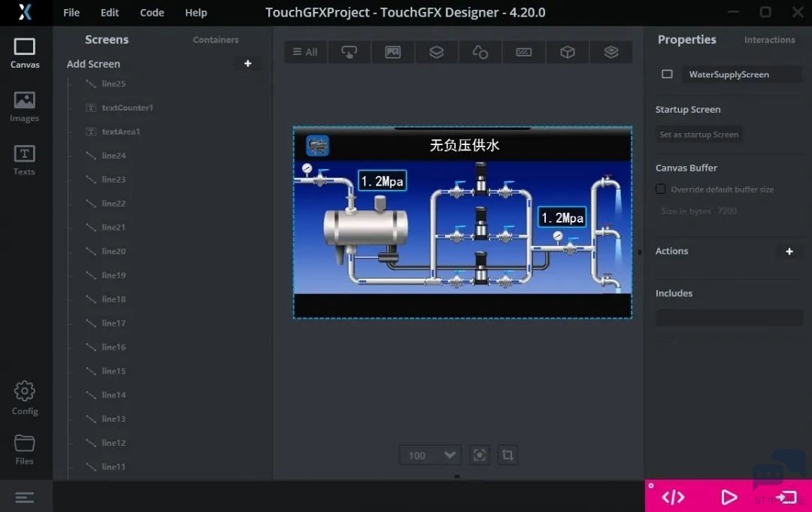
Task: Open the Files folder icon
Action: point(24,448)
